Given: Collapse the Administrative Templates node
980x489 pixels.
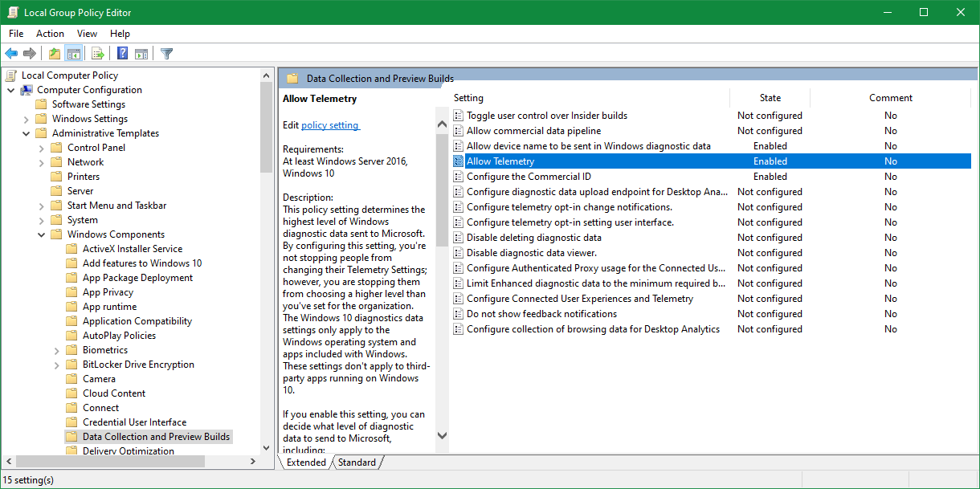Looking at the screenshot, I should point(27,133).
